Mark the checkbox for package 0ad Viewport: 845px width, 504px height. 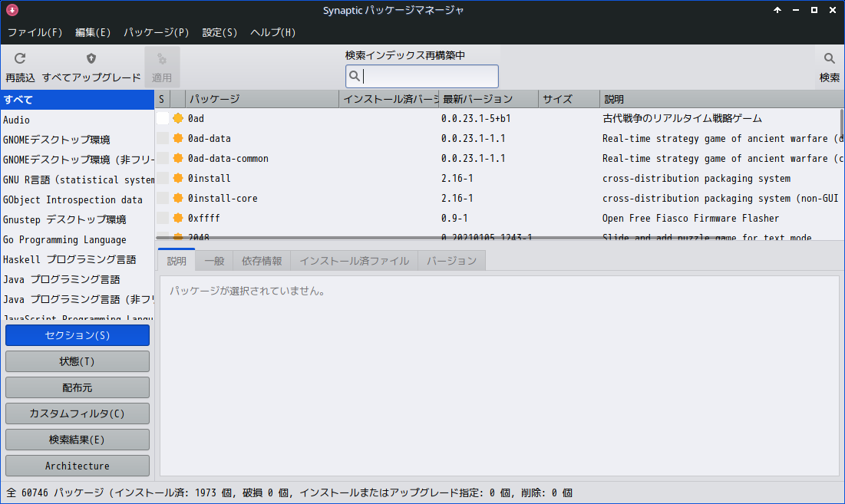162,118
